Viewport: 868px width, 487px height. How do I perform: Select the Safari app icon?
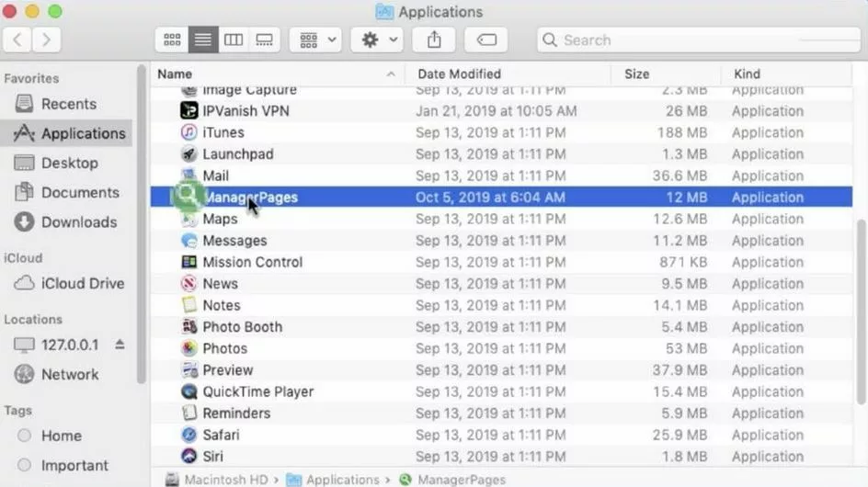(x=189, y=435)
